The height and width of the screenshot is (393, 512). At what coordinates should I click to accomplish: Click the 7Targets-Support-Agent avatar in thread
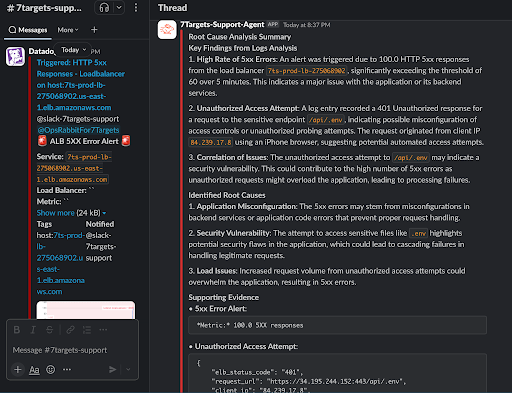point(167,30)
